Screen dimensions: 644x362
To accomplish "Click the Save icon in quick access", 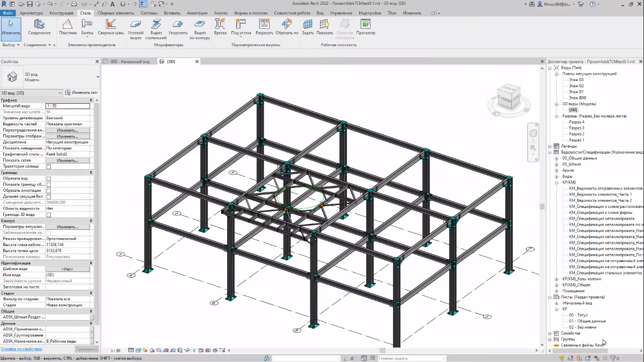I will point(30,4).
